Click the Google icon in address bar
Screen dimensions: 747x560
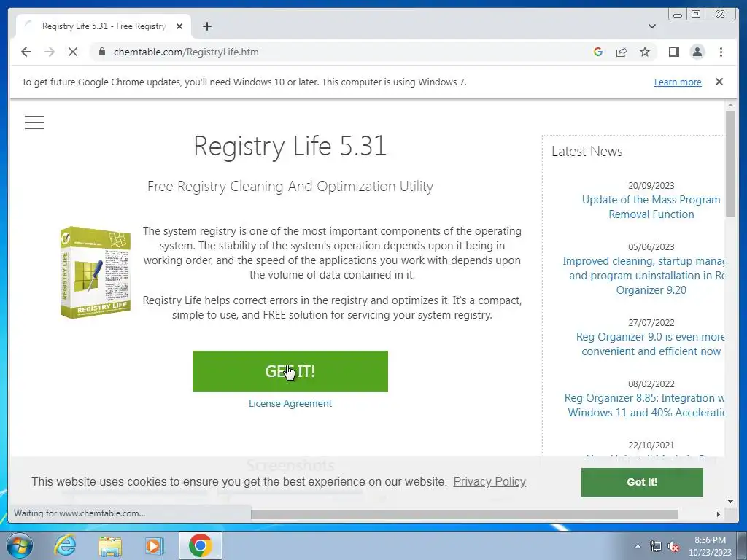[598, 52]
